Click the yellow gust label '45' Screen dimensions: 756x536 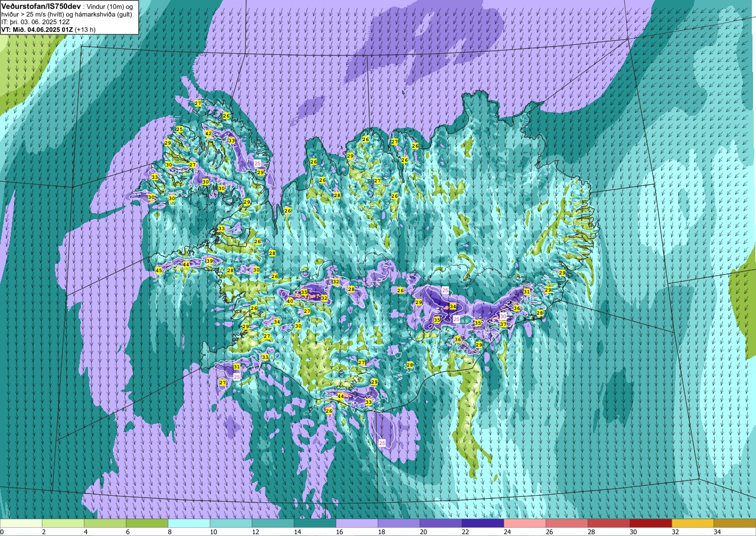(x=158, y=270)
